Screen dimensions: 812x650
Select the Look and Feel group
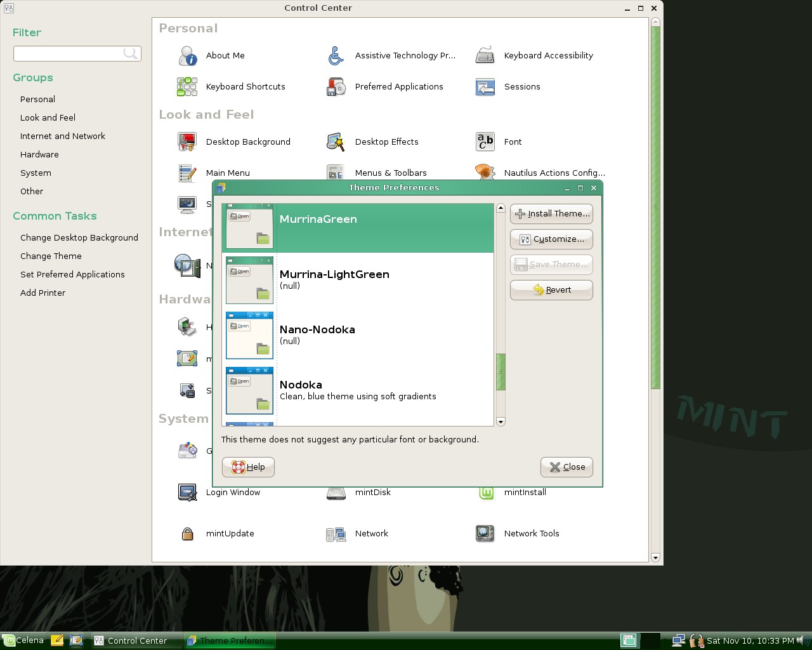pos(48,118)
